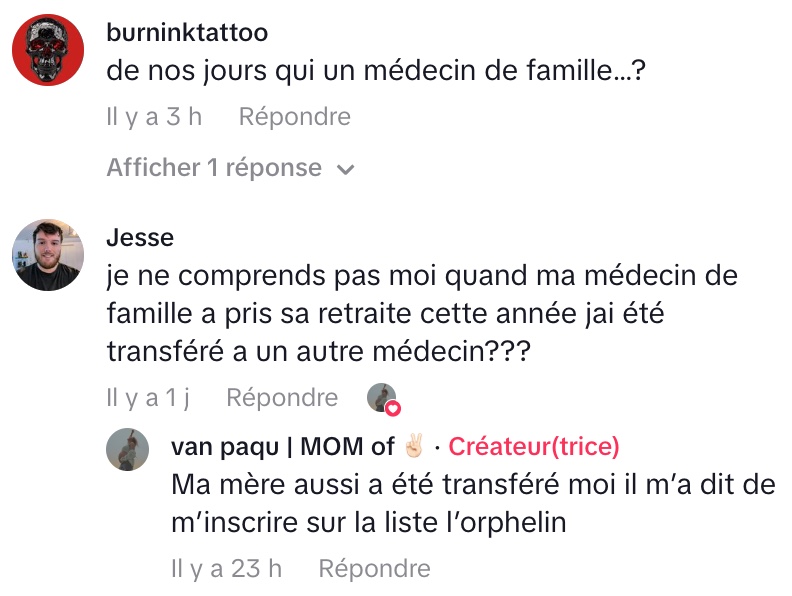Open van paqu's small profile avatar
Image resolution: width=792 pixels, height=596 pixels.
click(127, 451)
